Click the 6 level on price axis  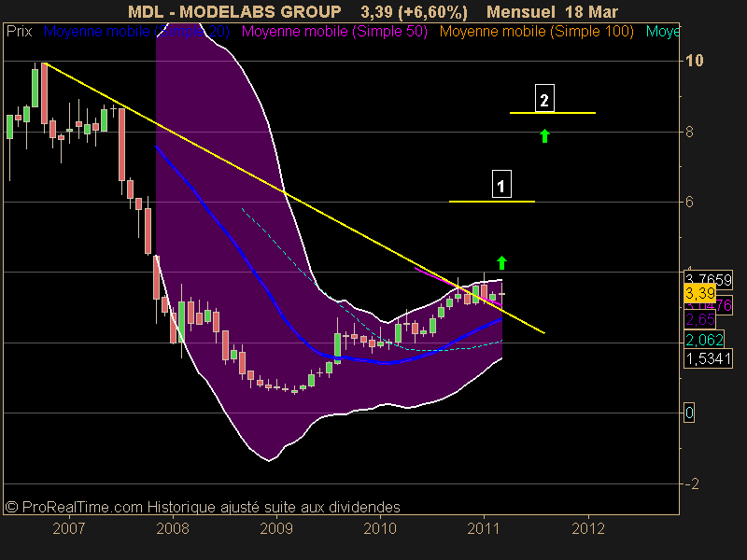[689, 202]
